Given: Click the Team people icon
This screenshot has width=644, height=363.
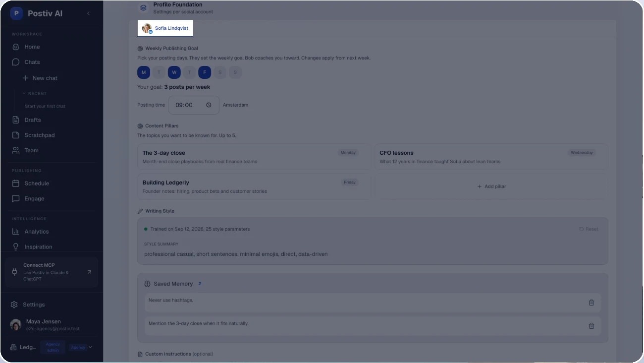Looking at the screenshot, I should (x=15, y=150).
